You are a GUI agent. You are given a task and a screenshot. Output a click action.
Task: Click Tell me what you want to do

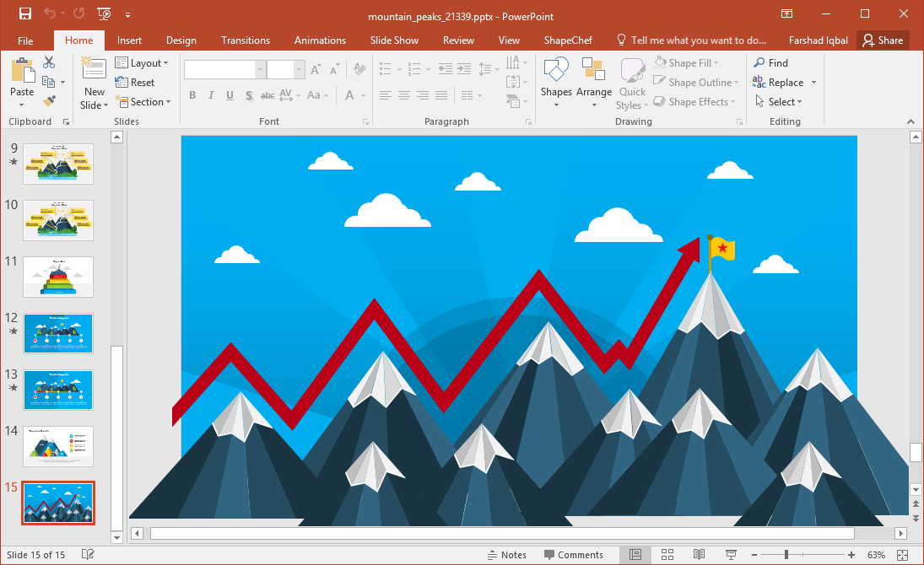pos(691,40)
